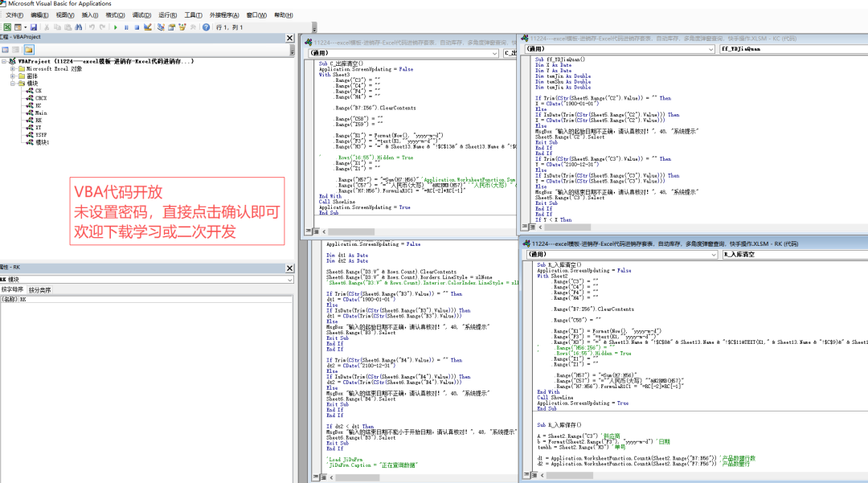This screenshot has height=483, width=868.
Task: Open the 调试(D) menu
Action: (141, 15)
